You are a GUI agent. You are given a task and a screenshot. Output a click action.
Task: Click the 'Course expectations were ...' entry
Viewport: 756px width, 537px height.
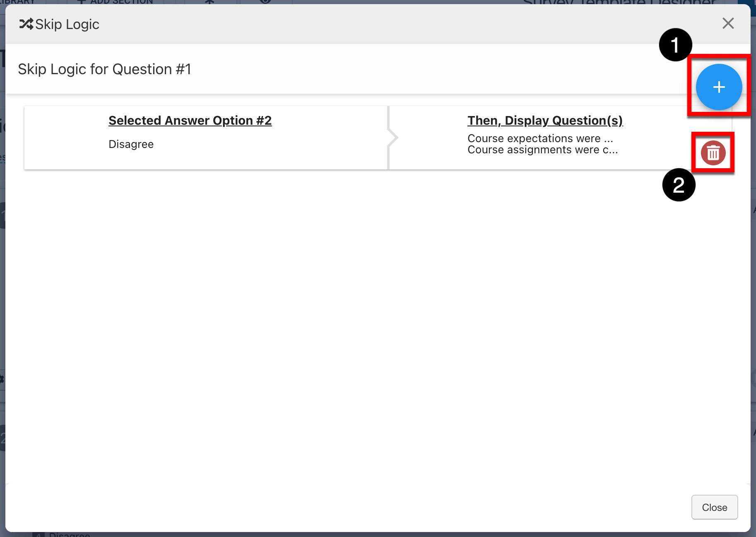click(x=540, y=138)
